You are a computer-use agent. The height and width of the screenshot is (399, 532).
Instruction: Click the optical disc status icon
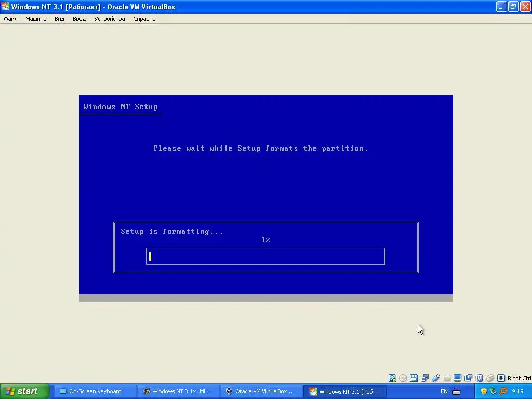tap(403, 378)
